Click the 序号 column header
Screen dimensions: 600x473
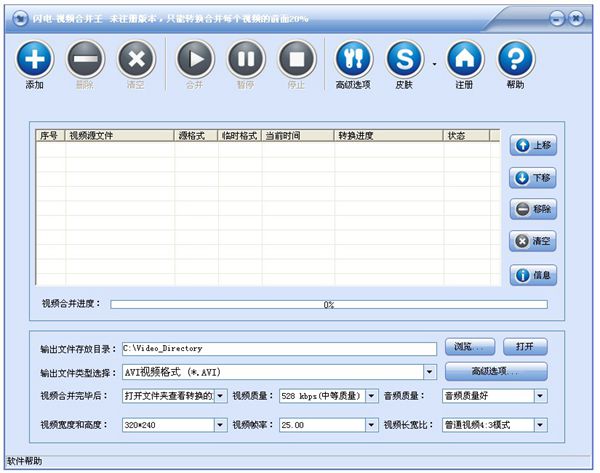pyautogui.click(x=51, y=136)
